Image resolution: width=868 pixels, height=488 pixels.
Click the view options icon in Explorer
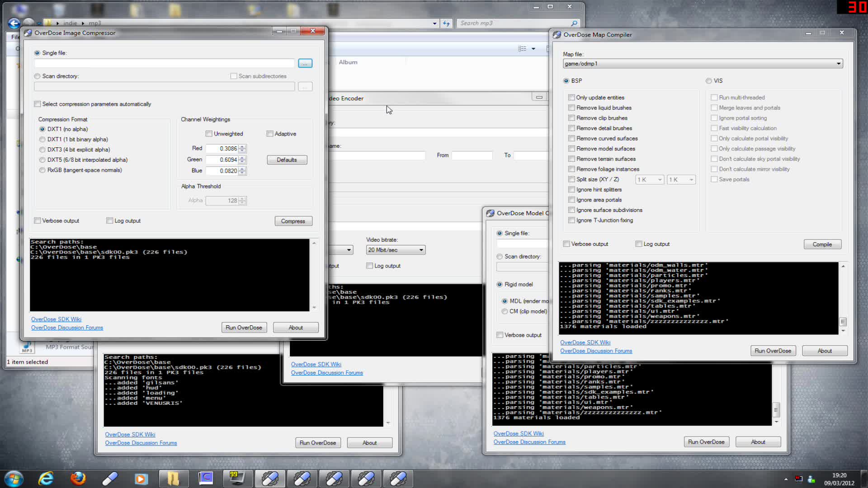(x=522, y=48)
